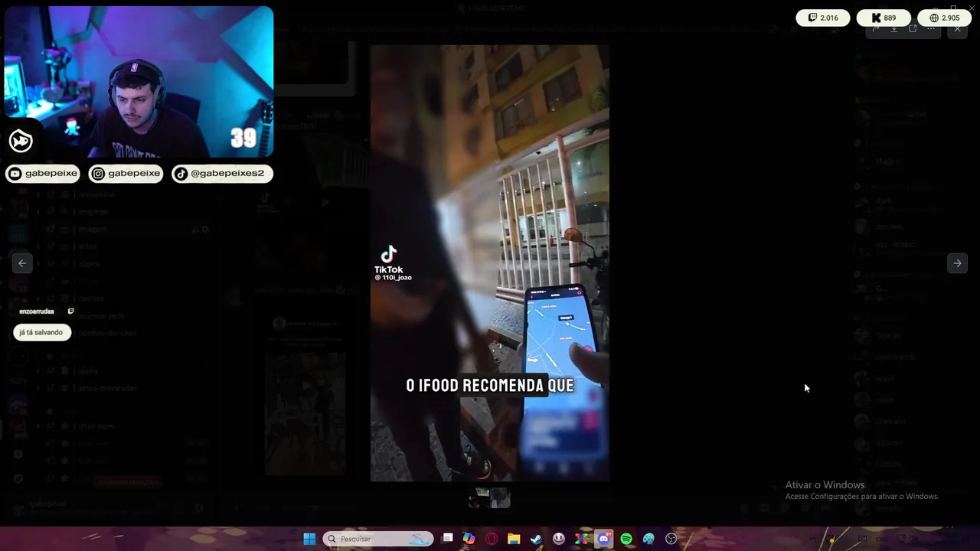Image resolution: width=980 pixels, height=551 pixels.
Task: Open Copilot from the taskbar
Action: (x=469, y=539)
